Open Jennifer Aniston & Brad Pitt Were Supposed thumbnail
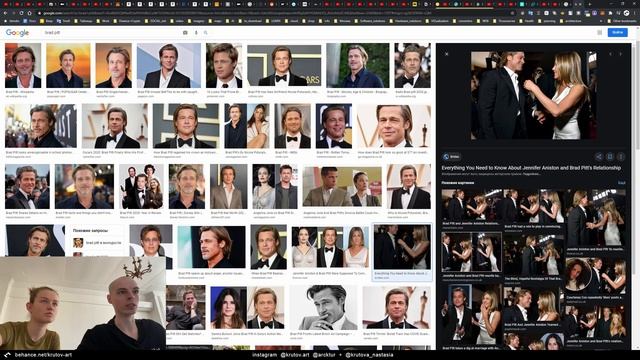This screenshot has width=640, height=360. [x=330, y=247]
